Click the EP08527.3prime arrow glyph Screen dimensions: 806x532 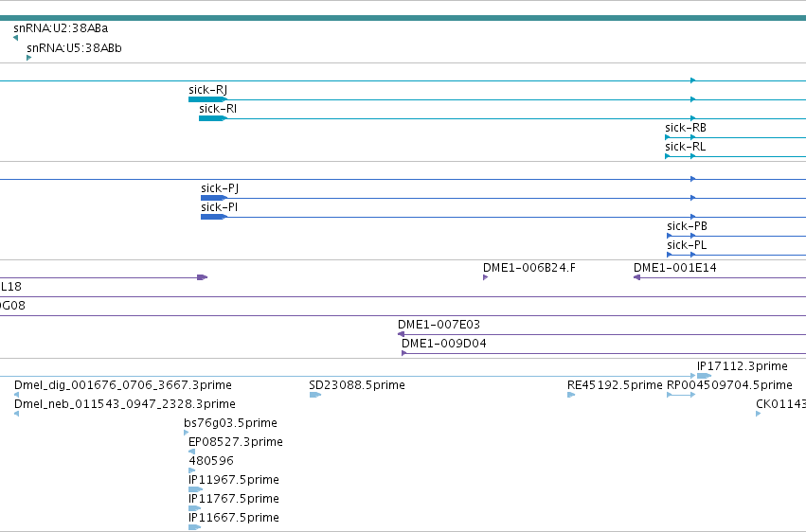[x=191, y=452]
